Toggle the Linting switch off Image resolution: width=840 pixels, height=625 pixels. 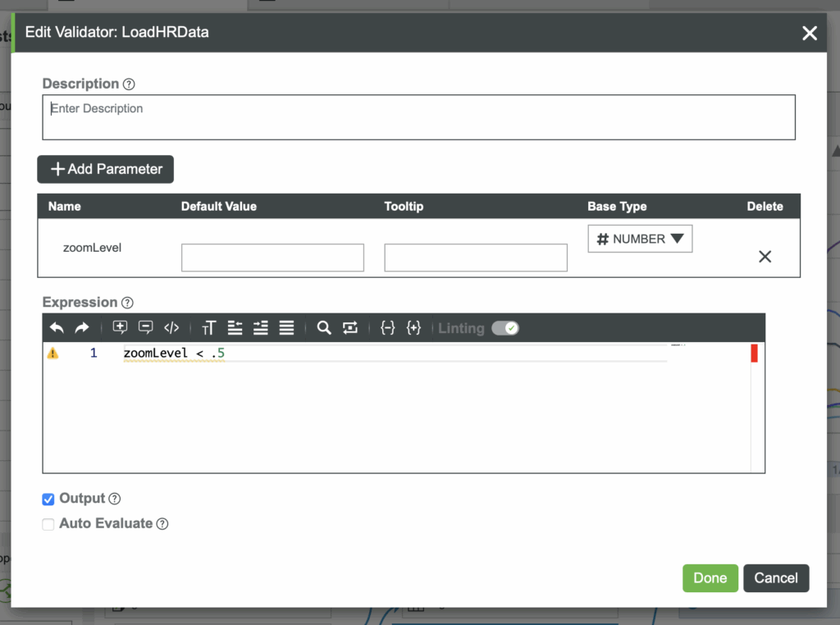[x=505, y=328]
